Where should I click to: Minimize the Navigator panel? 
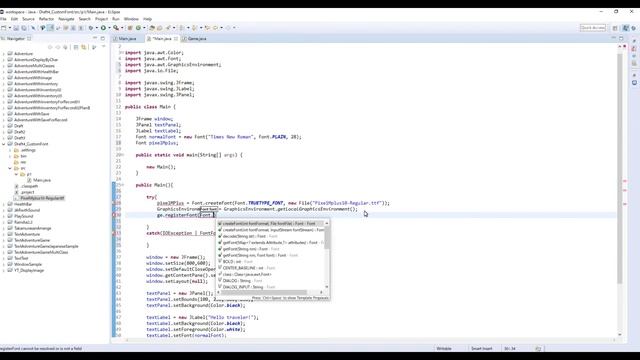click(x=95, y=38)
